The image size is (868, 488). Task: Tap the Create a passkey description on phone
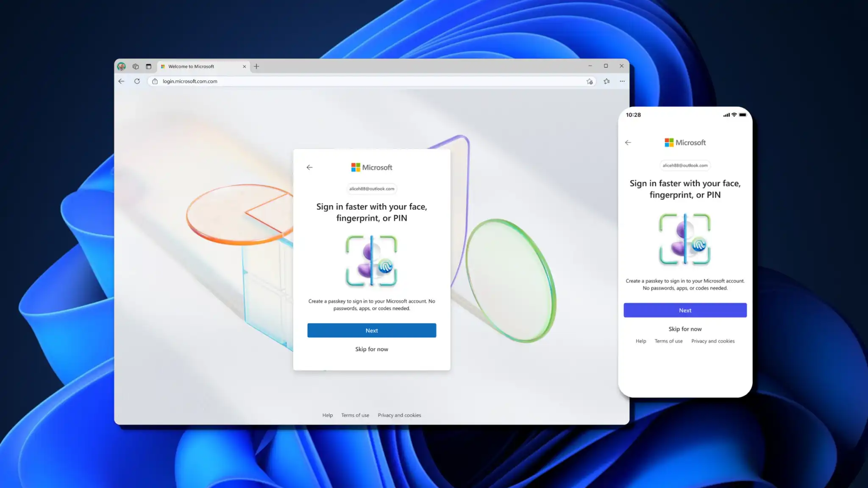tap(685, 284)
